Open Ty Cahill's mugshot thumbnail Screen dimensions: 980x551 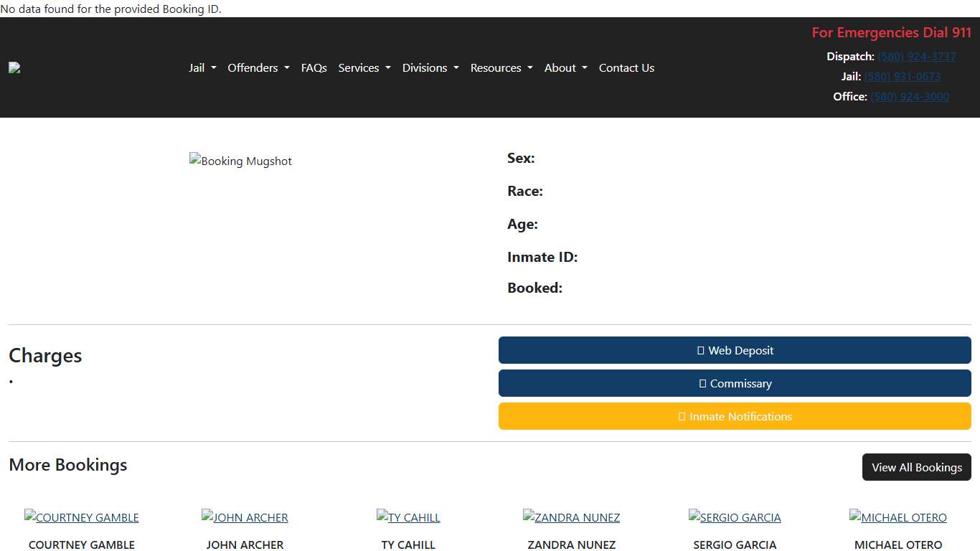[x=408, y=517]
